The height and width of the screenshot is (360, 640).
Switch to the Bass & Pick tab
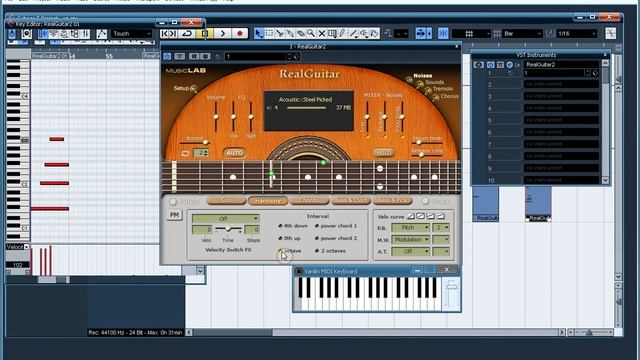392,200
